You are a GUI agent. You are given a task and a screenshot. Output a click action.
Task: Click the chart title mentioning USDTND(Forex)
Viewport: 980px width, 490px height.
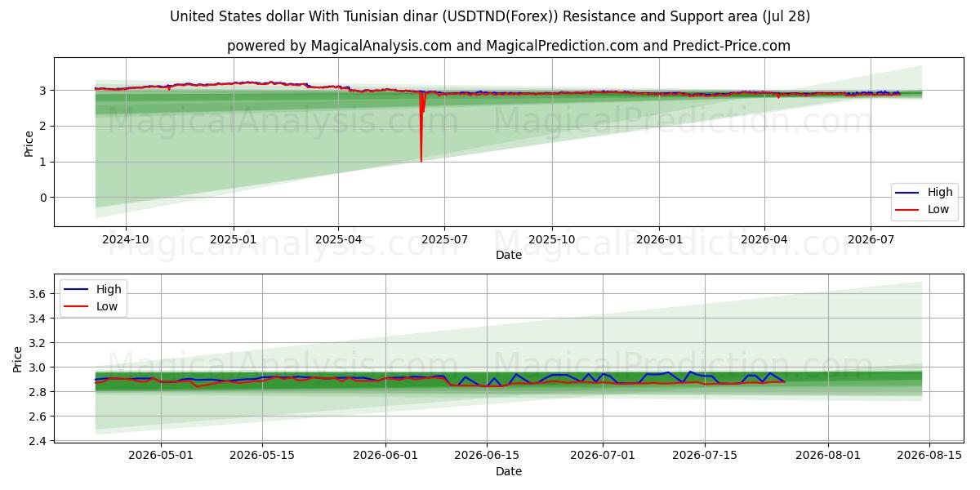490,16
